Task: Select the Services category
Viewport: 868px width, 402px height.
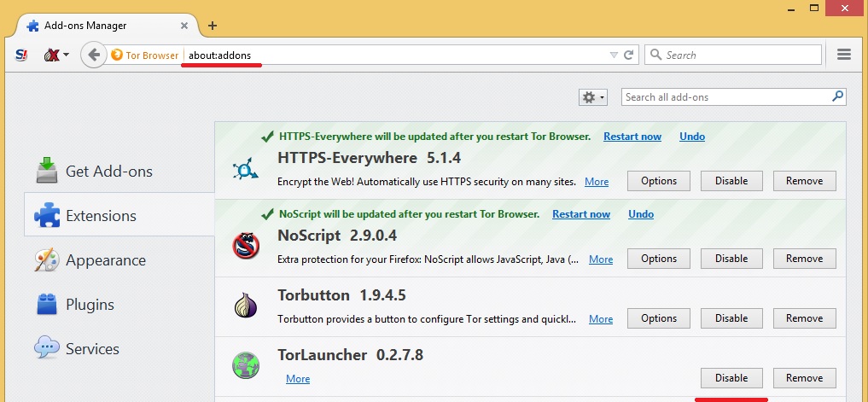Action: [92, 349]
